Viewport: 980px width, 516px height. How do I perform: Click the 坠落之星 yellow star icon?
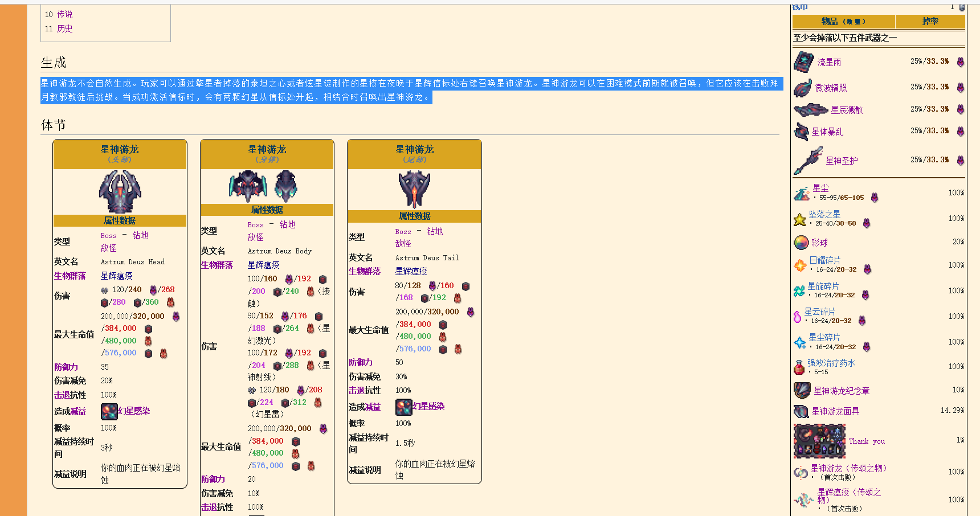pos(800,219)
